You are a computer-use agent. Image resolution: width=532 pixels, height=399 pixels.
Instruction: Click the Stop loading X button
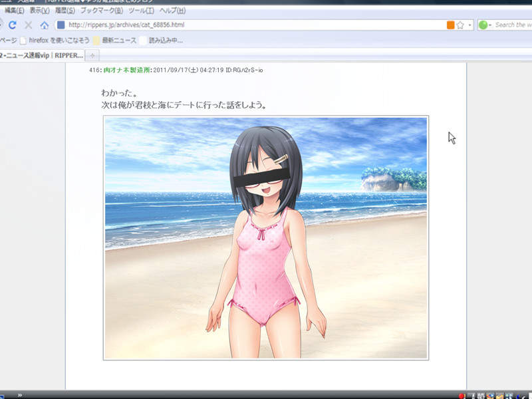coord(28,25)
